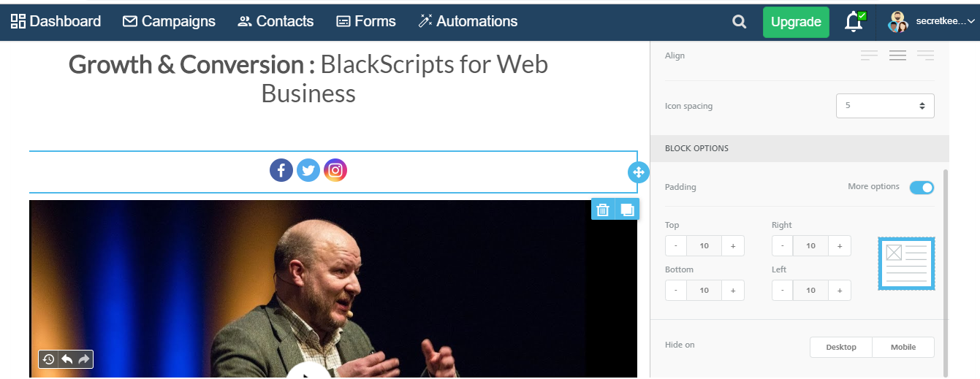Click the Bottom padding value field

(704, 290)
